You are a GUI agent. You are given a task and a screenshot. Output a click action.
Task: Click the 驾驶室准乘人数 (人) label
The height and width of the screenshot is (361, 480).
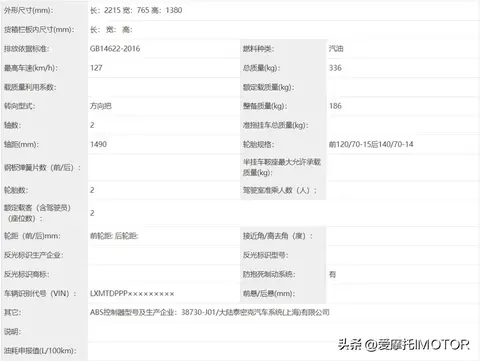(x=280, y=190)
